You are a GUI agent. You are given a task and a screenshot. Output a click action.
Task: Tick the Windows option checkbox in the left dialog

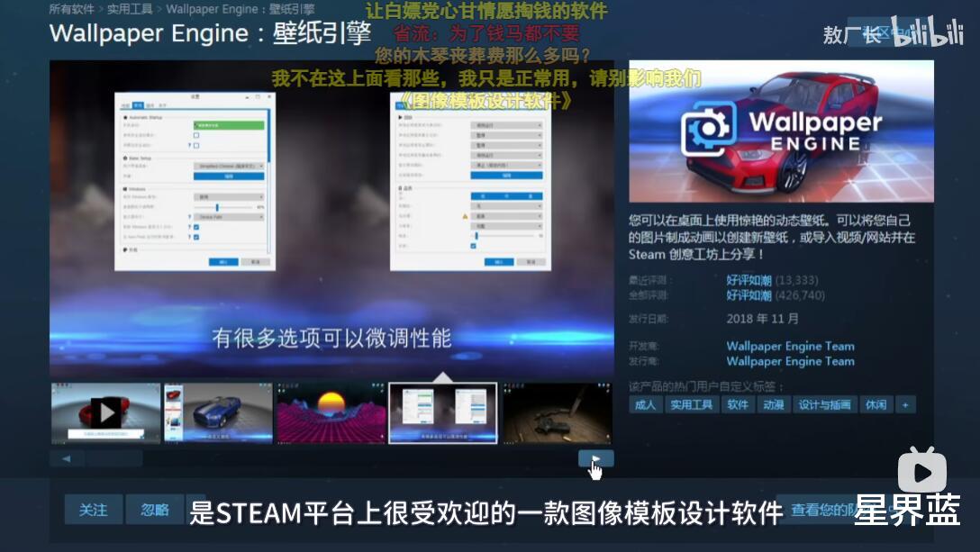click(x=195, y=228)
